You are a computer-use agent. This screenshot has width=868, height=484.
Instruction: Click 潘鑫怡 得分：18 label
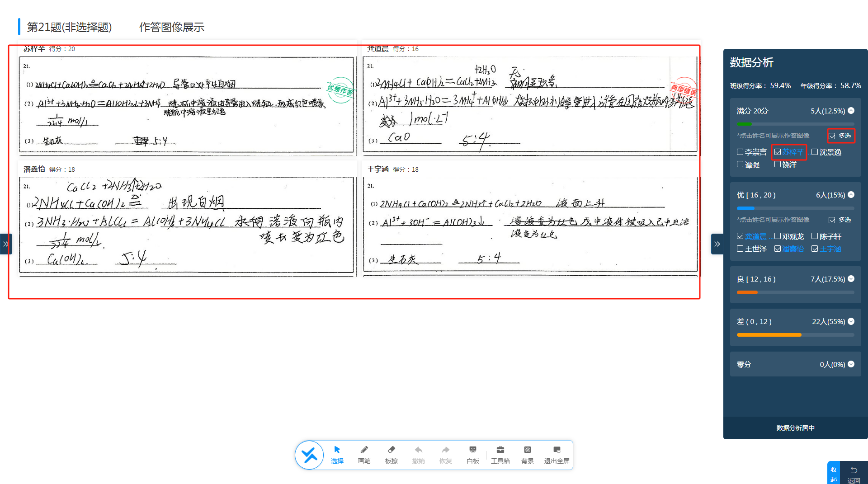pyautogui.click(x=49, y=169)
